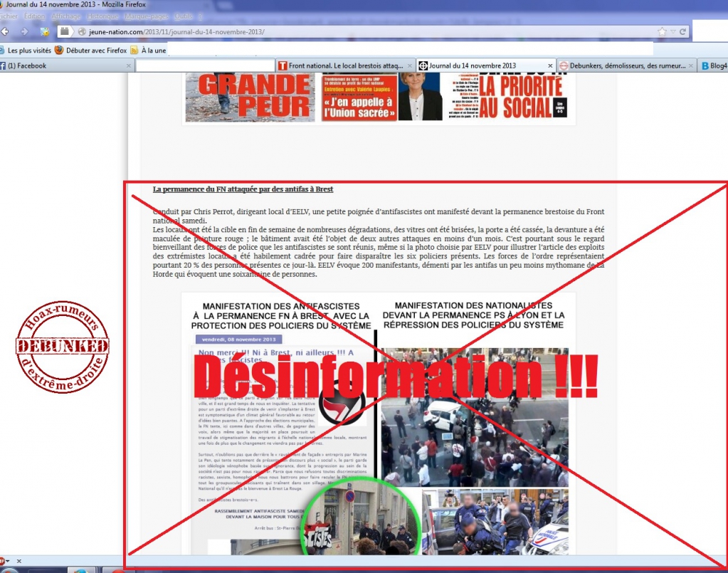Close the Debunkers tab

(691, 66)
